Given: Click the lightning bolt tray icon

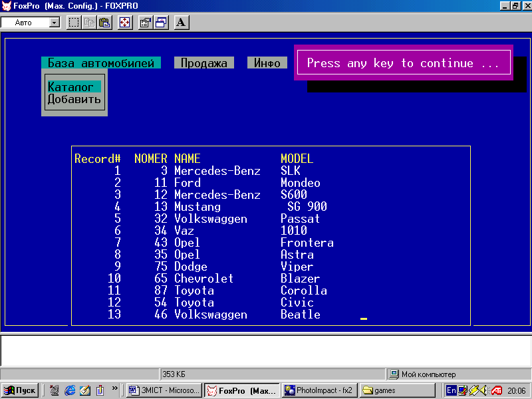Looking at the screenshot, I should [473, 390].
